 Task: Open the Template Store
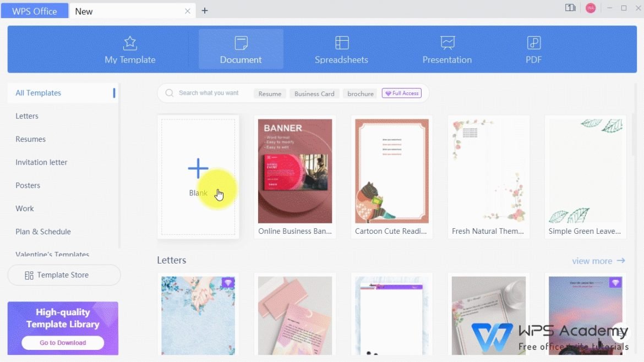[64, 275]
